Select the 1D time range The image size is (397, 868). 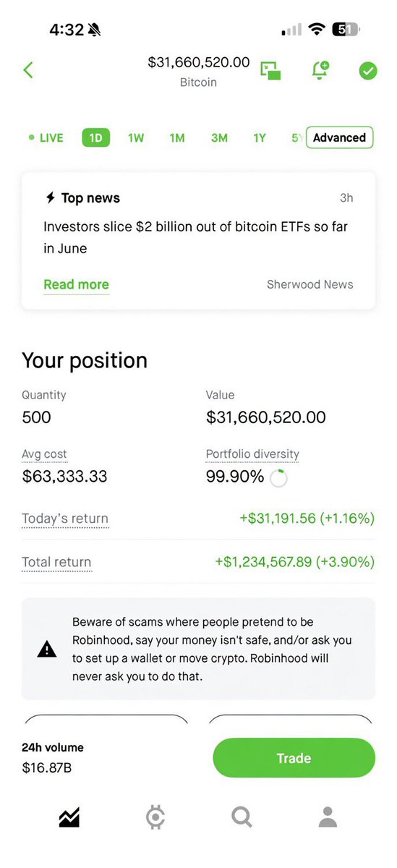95,137
